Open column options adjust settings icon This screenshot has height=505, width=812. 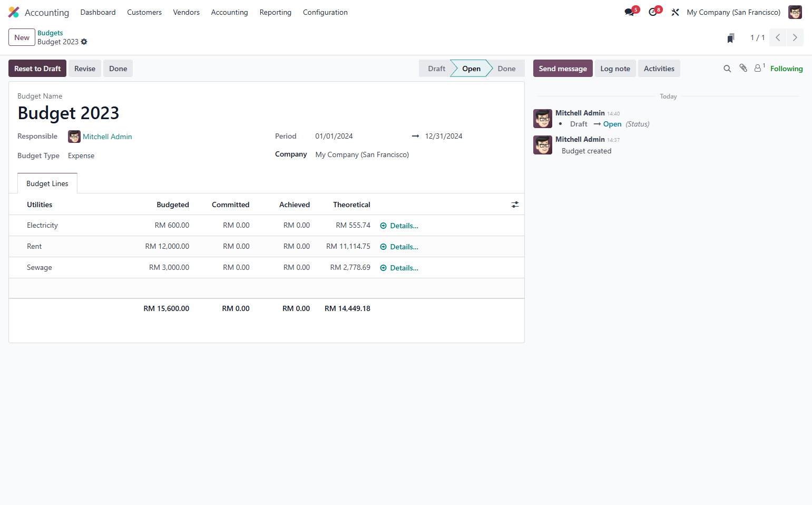pos(515,205)
